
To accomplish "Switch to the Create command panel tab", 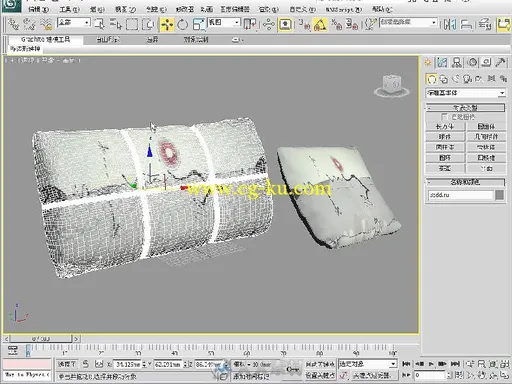I will coord(428,62).
